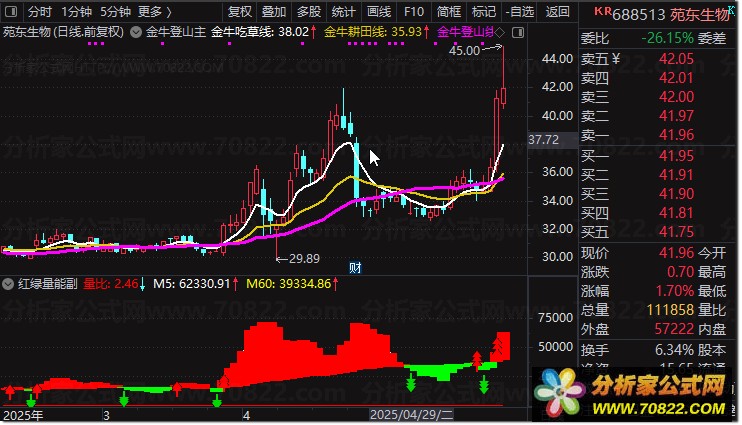Click the stock title 688513 苑东生物
Viewport: 742px width, 425px height.
pos(671,15)
